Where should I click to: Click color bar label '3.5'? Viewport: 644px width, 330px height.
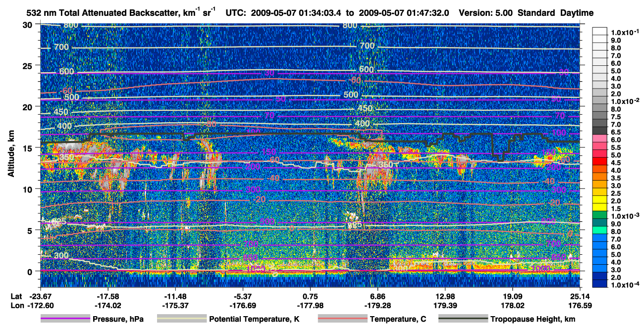point(616,179)
